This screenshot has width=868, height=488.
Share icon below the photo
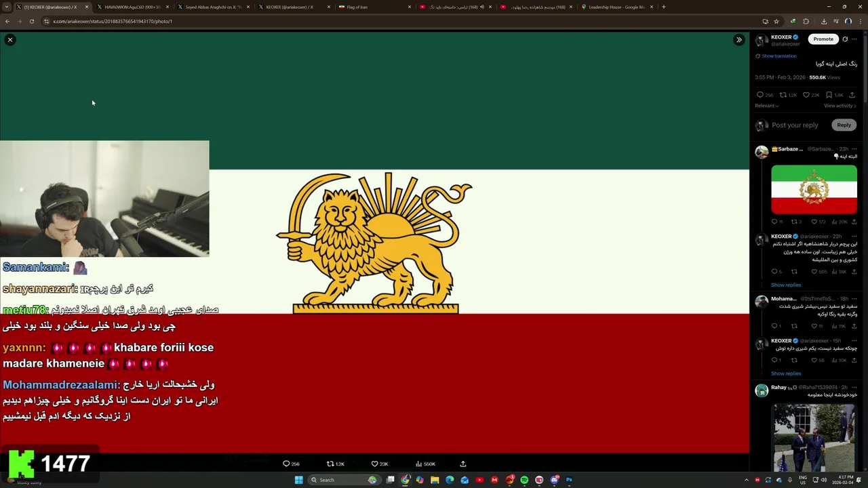[463, 464]
